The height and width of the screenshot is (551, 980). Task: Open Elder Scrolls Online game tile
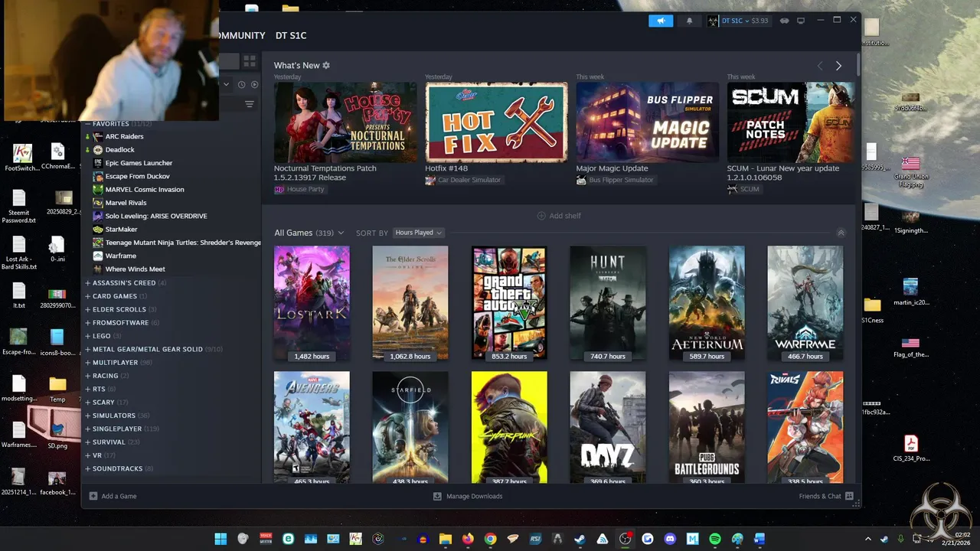coord(410,303)
